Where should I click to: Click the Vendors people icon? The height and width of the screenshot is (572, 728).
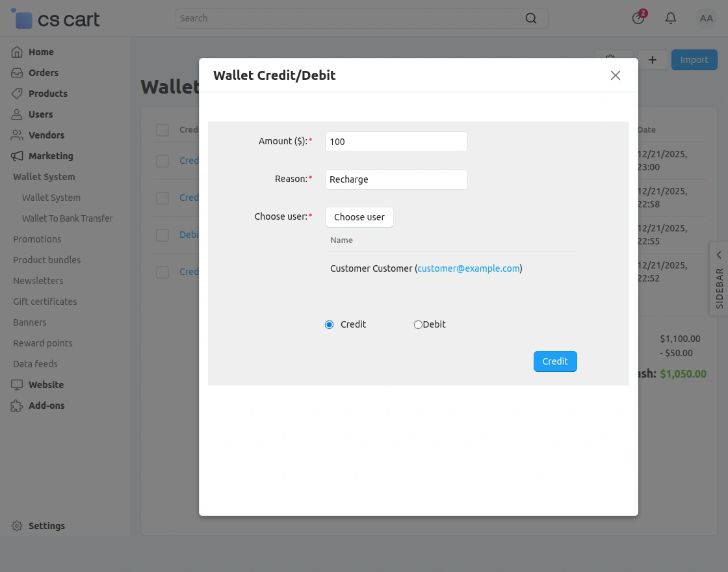pos(17,135)
